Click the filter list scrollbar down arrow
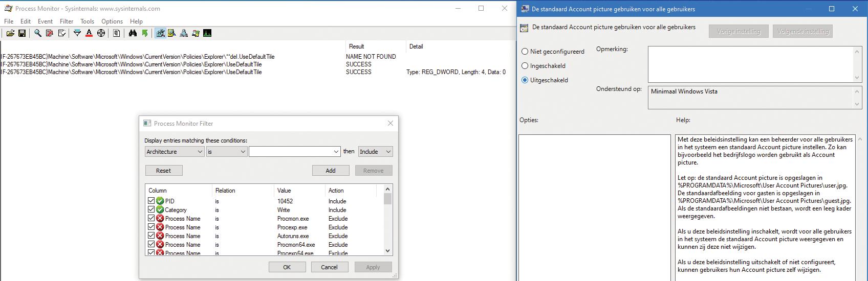The width and height of the screenshot is (868, 281). click(387, 251)
